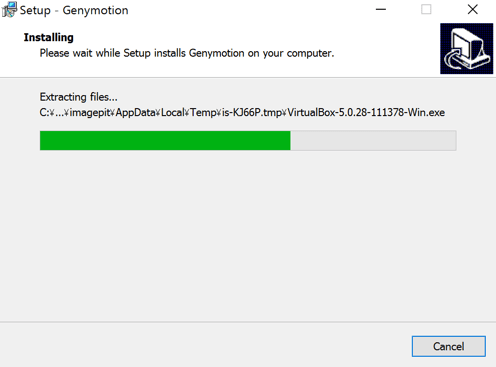The width and height of the screenshot is (496, 367).
Task: Click the Setup installer icon in title bar
Action: tap(9, 10)
